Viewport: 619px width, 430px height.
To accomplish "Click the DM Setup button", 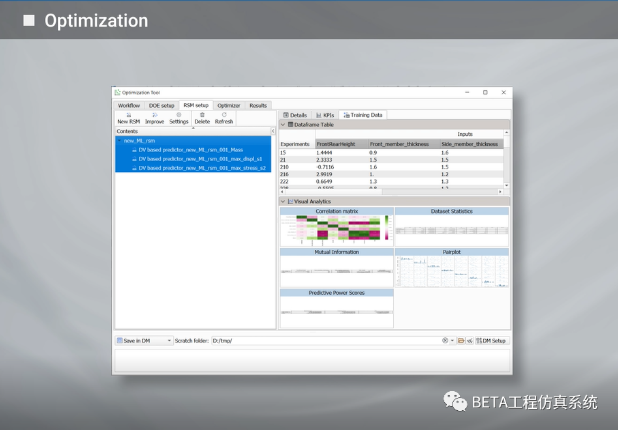I will [492, 340].
